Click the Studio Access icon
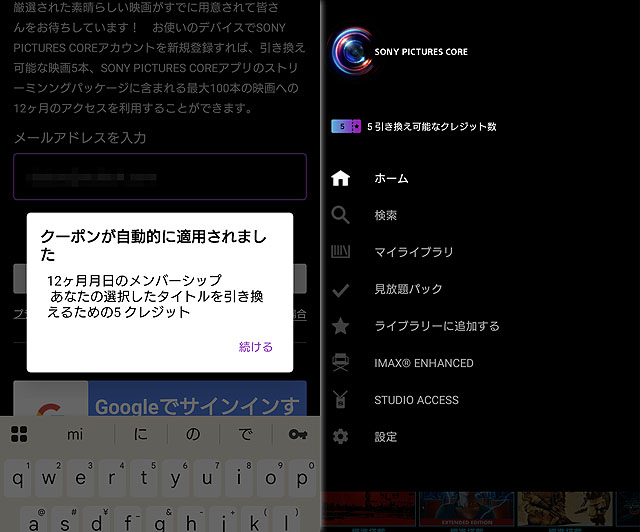Image resolution: width=640 pixels, height=532 pixels. [340, 400]
